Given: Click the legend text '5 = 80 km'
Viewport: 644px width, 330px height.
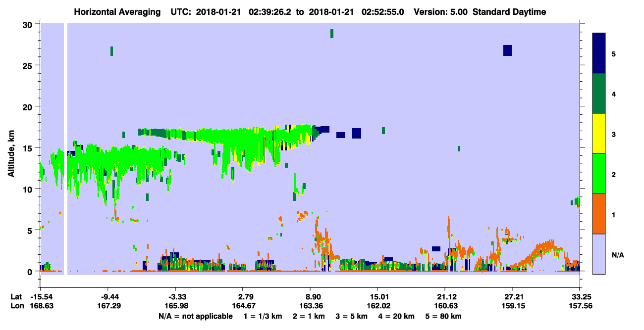Looking at the screenshot, I should pos(443,316).
